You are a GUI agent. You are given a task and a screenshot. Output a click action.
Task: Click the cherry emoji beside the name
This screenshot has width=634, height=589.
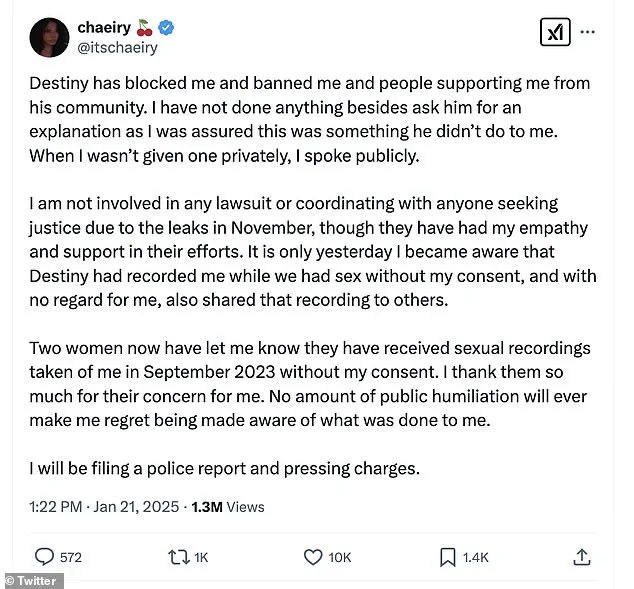[144, 27]
